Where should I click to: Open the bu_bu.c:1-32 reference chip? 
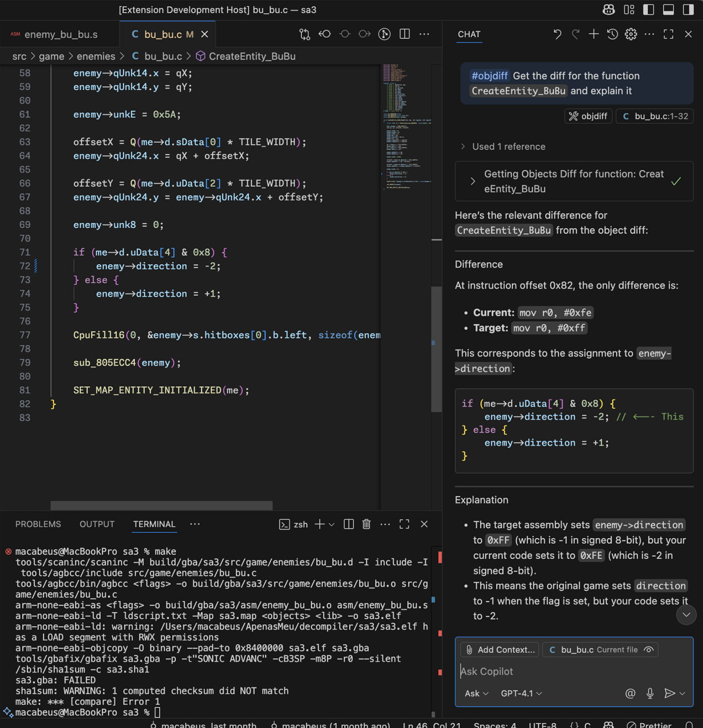[655, 116]
